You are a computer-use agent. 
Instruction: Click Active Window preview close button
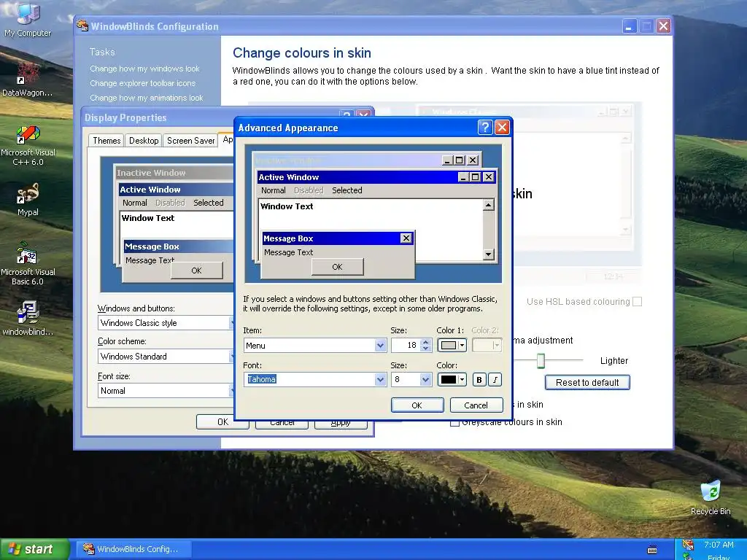488,177
